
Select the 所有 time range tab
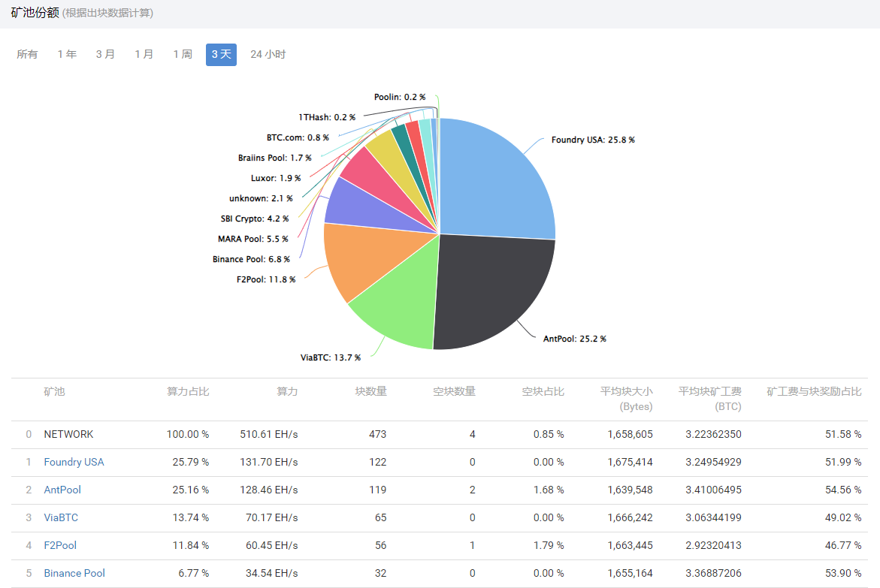(27, 54)
